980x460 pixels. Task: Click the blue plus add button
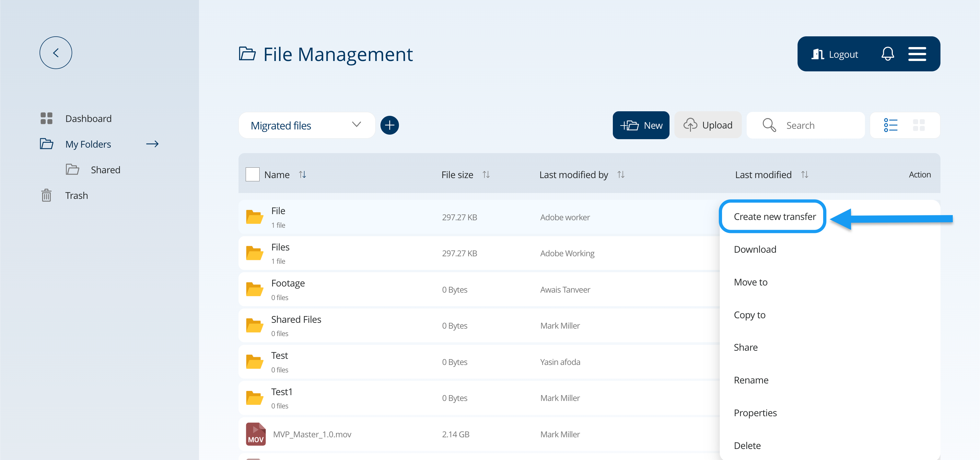[x=389, y=125]
